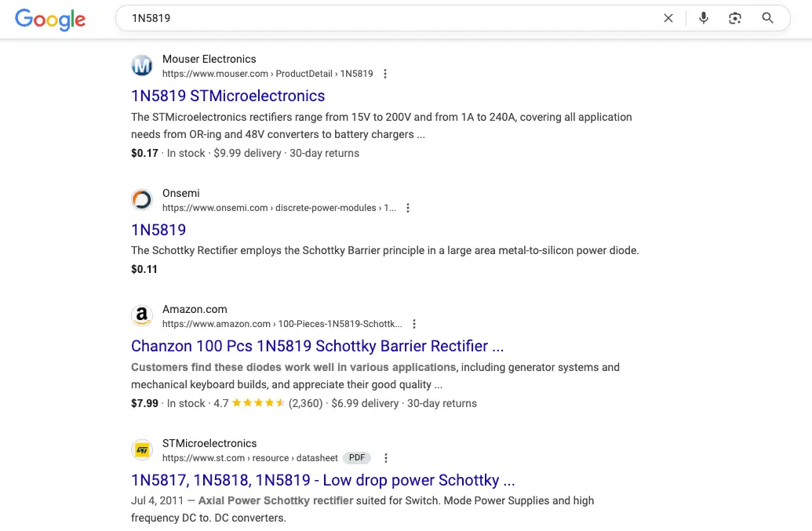Viewport: 812px width, 531px height.
Task: Click the $0.11 price on Onsemi result
Action: tap(144, 269)
